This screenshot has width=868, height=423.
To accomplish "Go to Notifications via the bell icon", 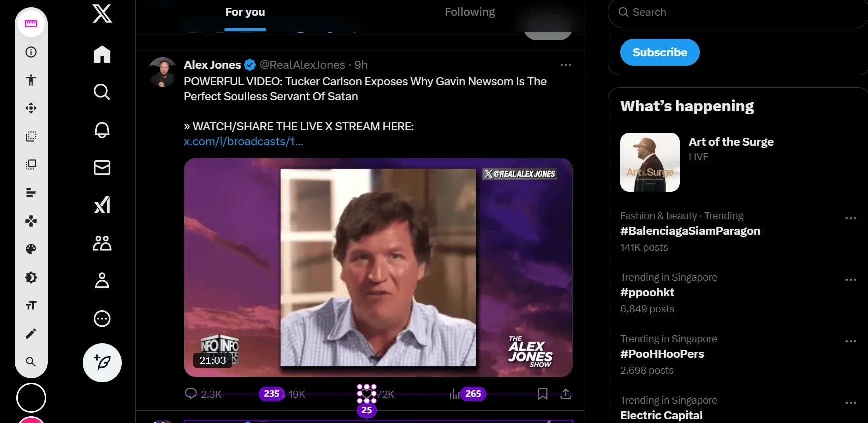I will click(x=102, y=130).
